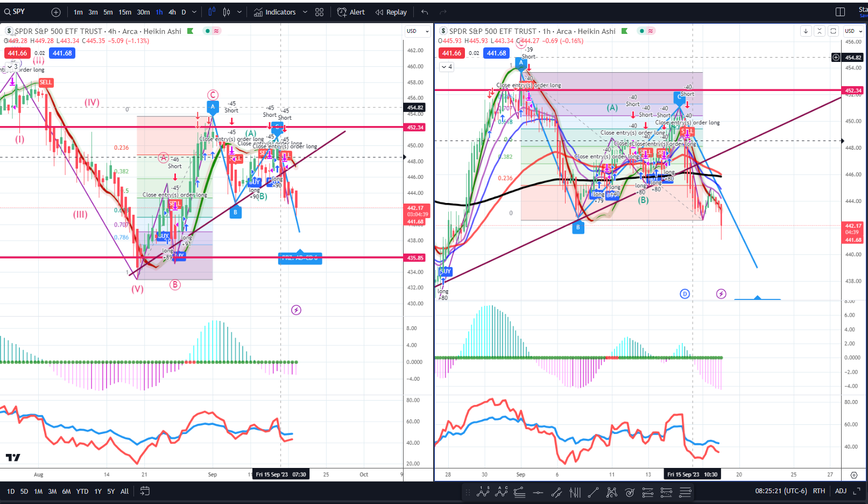Viewport: 868px width, 504px height.
Task: Select the 6M date range
Action: point(66,491)
